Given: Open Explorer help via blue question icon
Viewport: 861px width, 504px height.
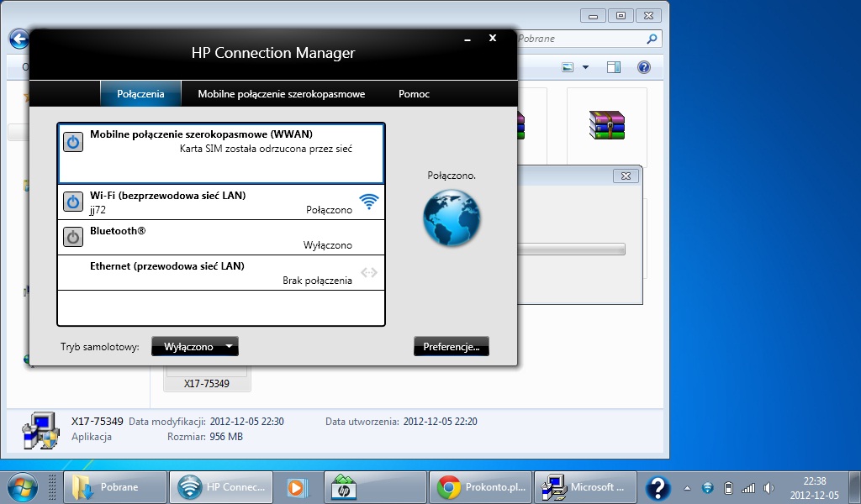Looking at the screenshot, I should coord(644,67).
